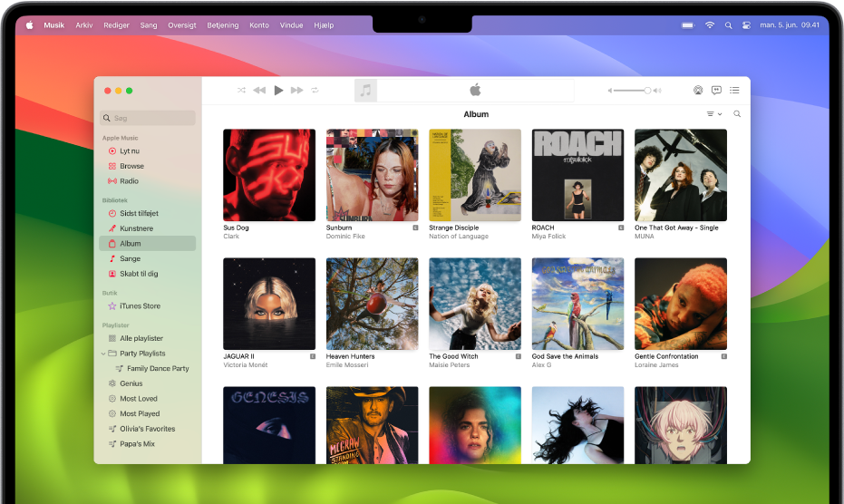
Task: Open the Betjening menu
Action: tap(223, 25)
